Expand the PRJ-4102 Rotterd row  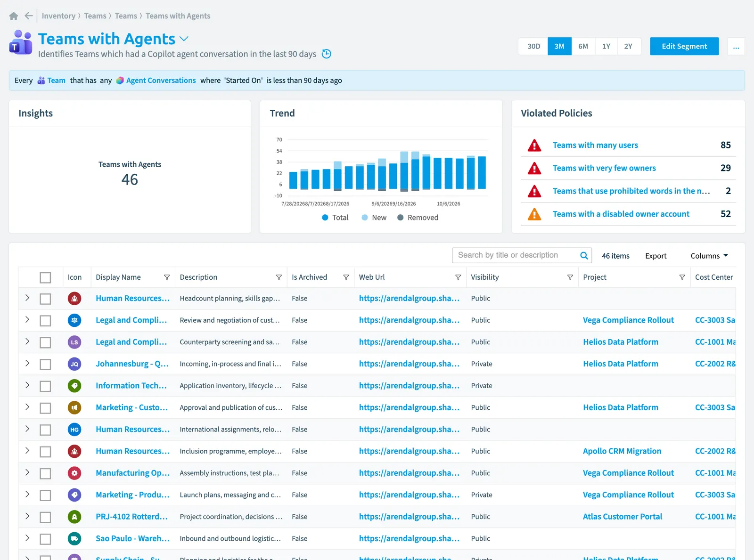pyautogui.click(x=27, y=516)
